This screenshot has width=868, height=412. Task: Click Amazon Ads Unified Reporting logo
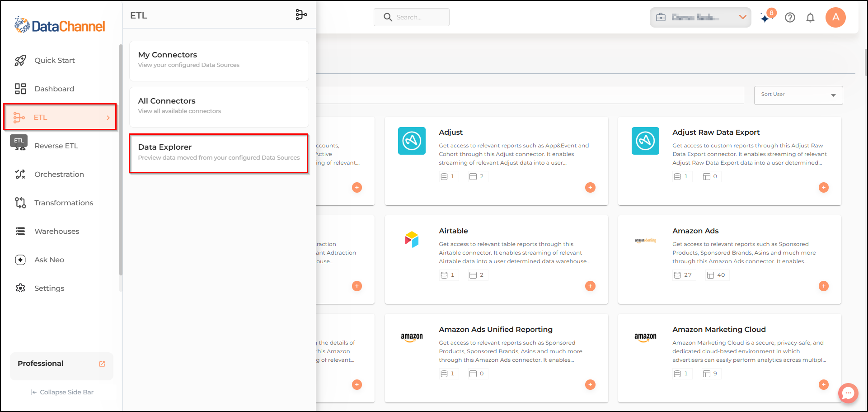[x=412, y=337]
